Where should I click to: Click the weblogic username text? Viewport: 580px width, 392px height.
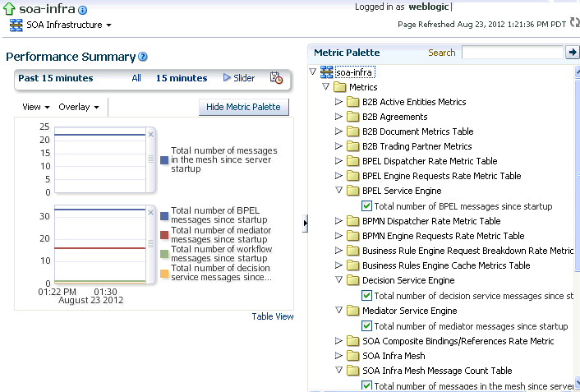click(428, 7)
